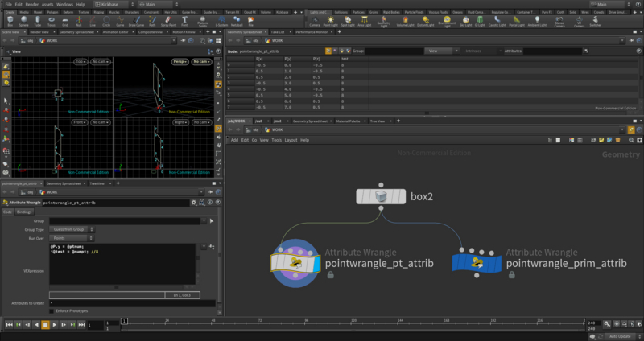Open the Top viewport dropdown
The image size is (644, 341).
(81, 62)
